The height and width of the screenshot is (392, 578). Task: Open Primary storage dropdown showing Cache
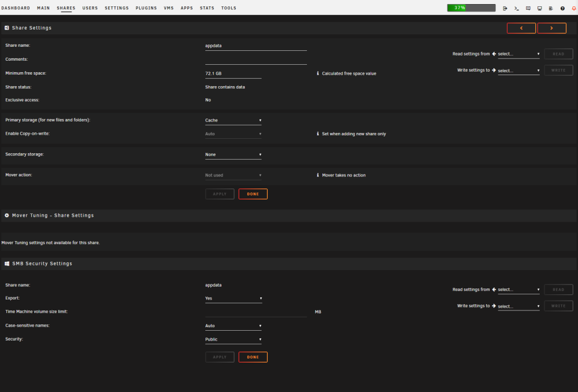point(234,120)
